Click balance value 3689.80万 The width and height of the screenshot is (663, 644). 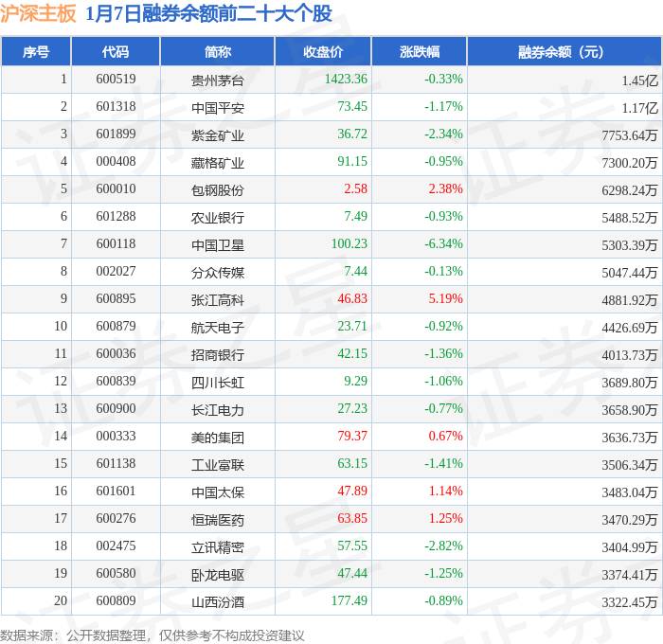point(630,383)
